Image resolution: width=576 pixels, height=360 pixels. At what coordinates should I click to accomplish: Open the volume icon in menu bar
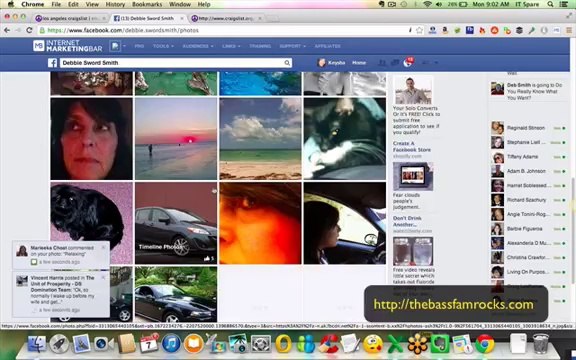(439, 4)
